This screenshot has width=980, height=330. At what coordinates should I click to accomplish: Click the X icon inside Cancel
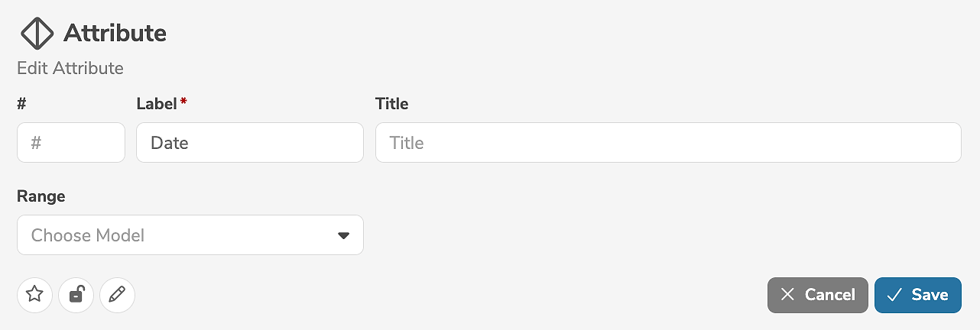[x=787, y=295]
